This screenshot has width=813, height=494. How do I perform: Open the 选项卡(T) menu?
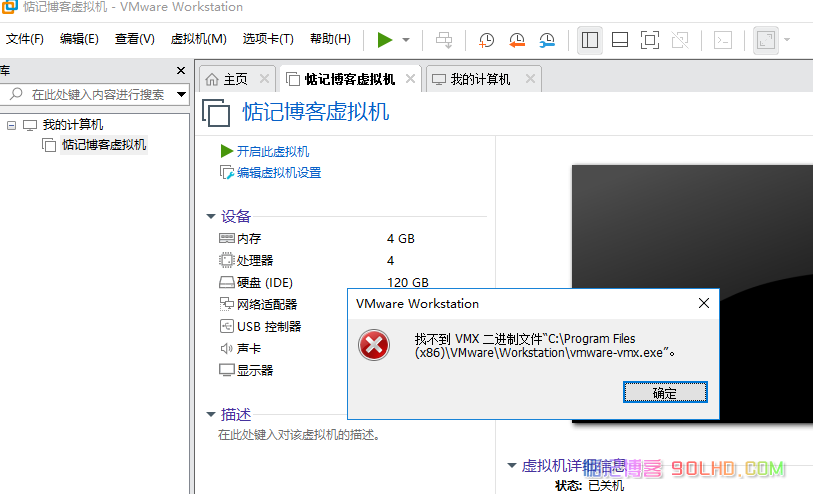click(x=268, y=39)
